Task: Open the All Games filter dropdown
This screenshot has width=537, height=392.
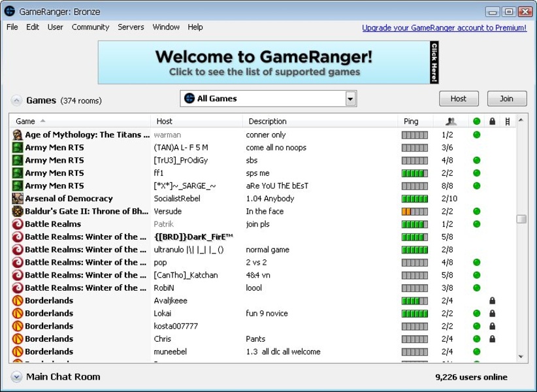Action: pyautogui.click(x=351, y=99)
